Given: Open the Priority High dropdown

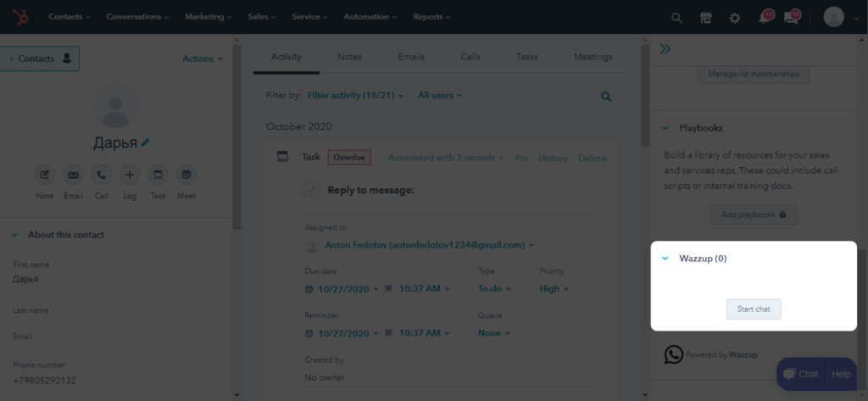Looking at the screenshot, I should (x=554, y=288).
